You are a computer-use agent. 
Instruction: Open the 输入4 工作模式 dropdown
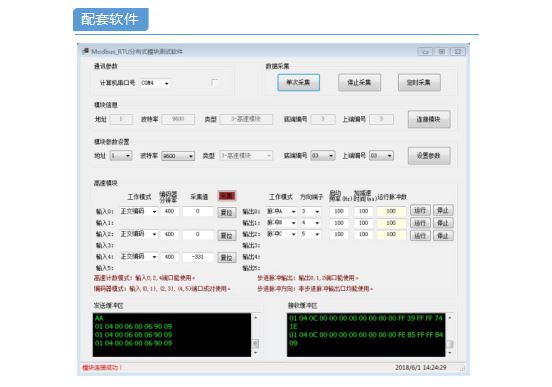(139, 257)
